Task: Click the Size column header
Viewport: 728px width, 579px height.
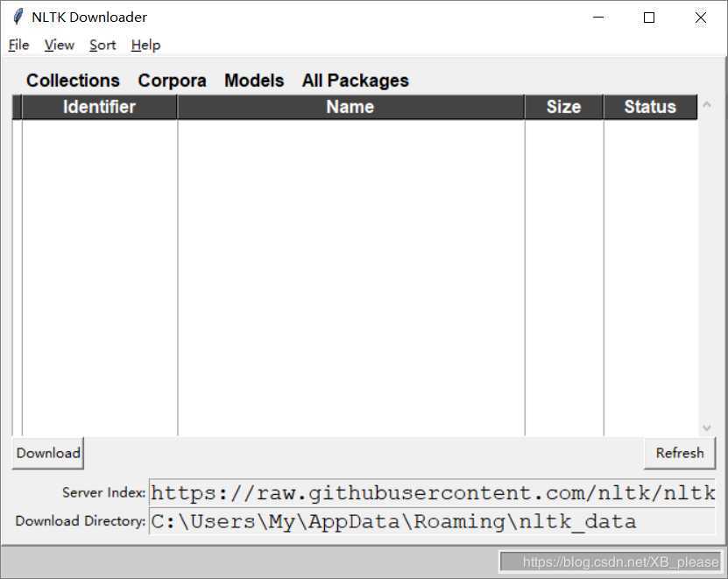Action: pos(563,107)
